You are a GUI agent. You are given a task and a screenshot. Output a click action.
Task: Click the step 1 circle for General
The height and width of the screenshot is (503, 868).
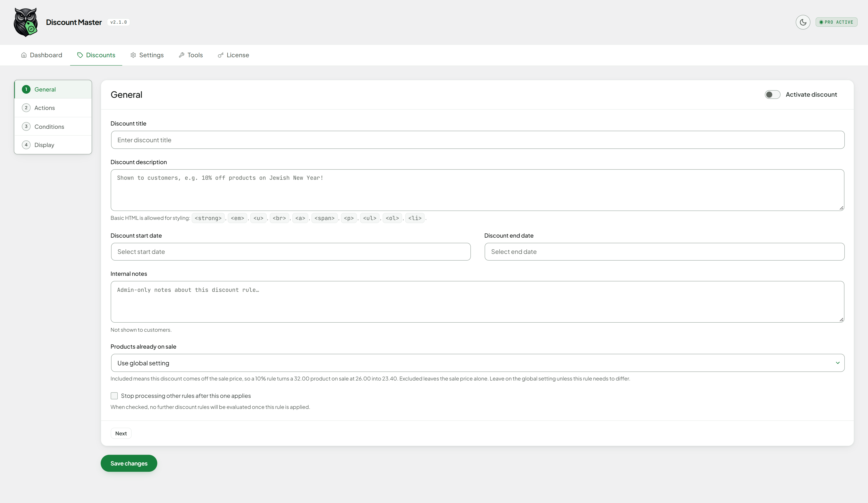(x=26, y=90)
